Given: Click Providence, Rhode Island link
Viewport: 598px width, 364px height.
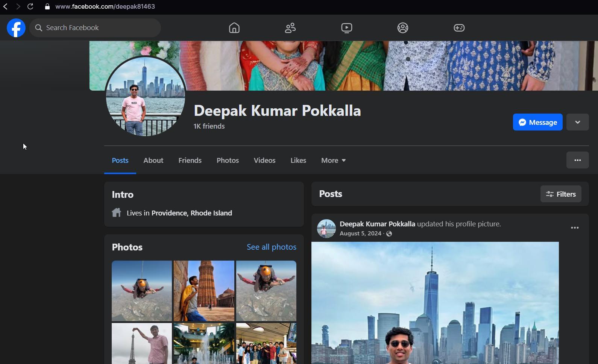Looking at the screenshot, I should click(192, 213).
